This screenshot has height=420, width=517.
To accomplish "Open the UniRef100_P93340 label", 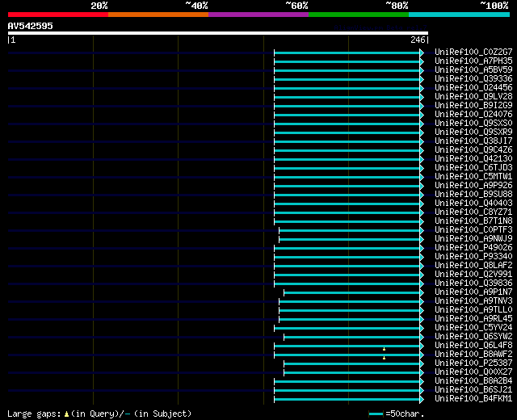I will coord(473,257).
